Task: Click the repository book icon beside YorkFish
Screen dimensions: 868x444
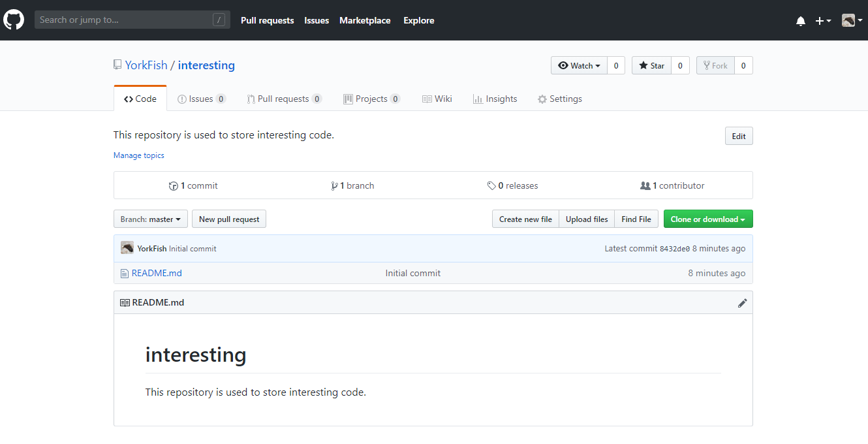Action: pyautogui.click(x=117, y=65)
